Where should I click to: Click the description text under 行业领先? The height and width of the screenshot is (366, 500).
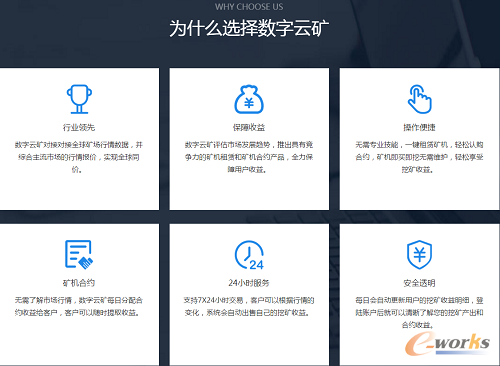tap(79, 157)
